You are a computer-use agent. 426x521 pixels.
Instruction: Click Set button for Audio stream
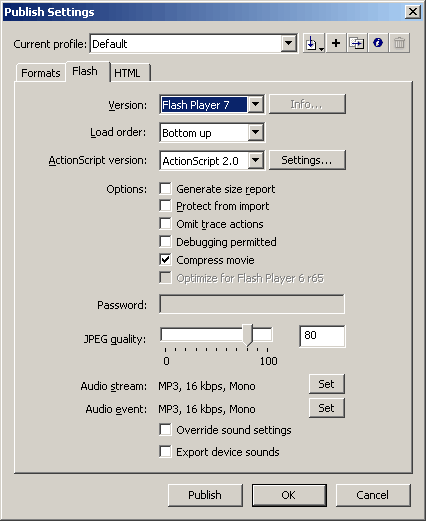coord(326,384)
